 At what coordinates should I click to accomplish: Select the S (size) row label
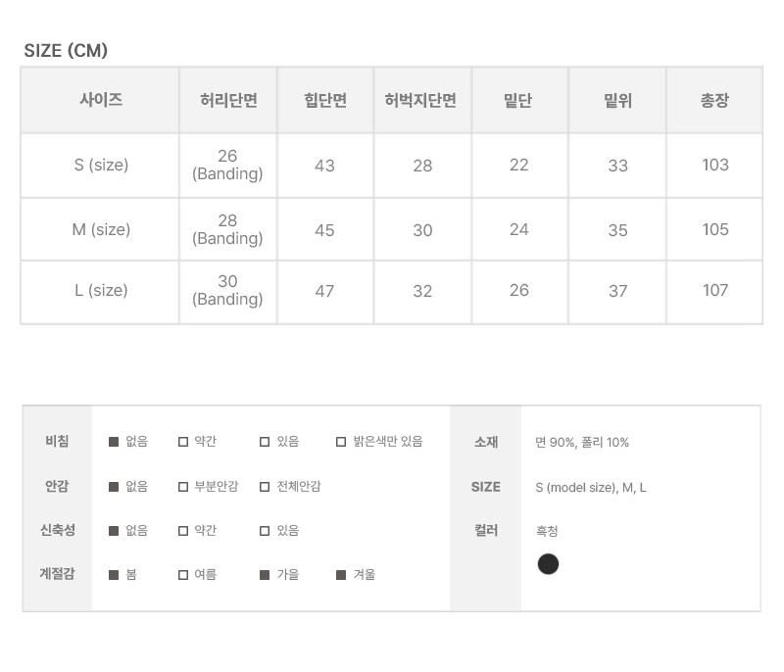point(101,166)
